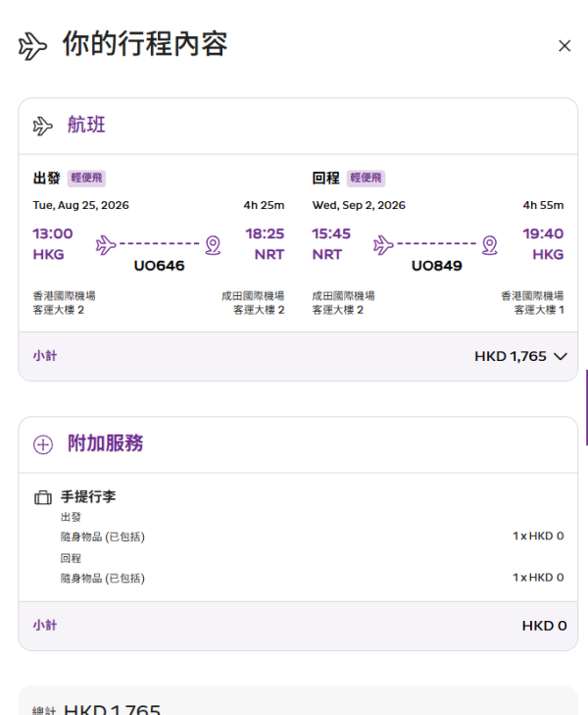Expand the HKD 1,765 flight subtotal chevron

[561, 356]
